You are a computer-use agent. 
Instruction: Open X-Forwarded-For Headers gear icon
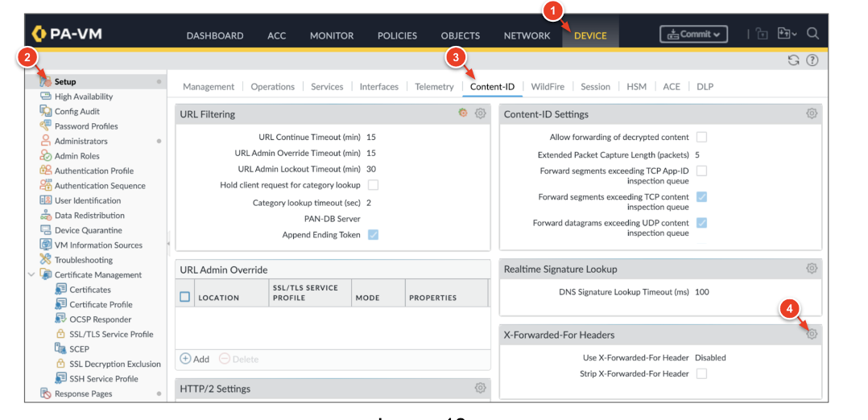pos(812,334)
